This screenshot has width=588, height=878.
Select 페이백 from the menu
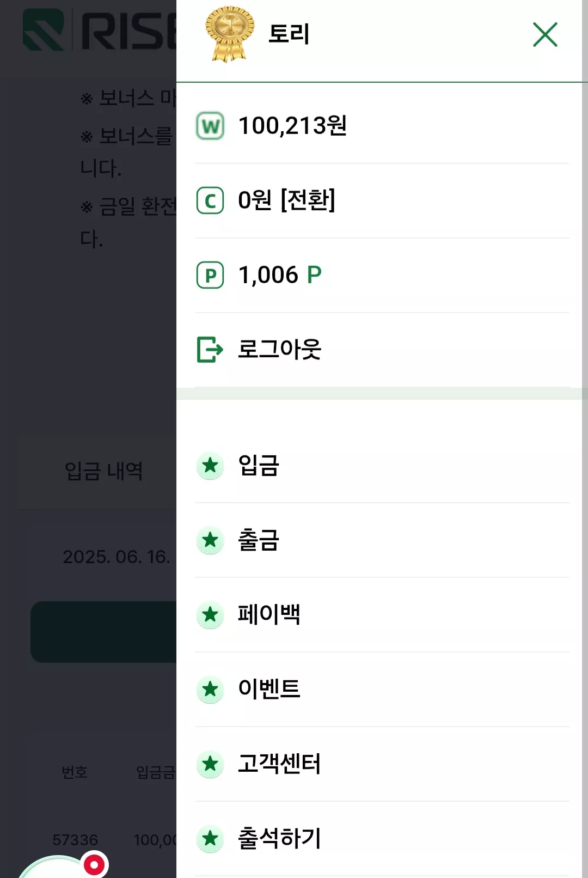click(382, 615)
